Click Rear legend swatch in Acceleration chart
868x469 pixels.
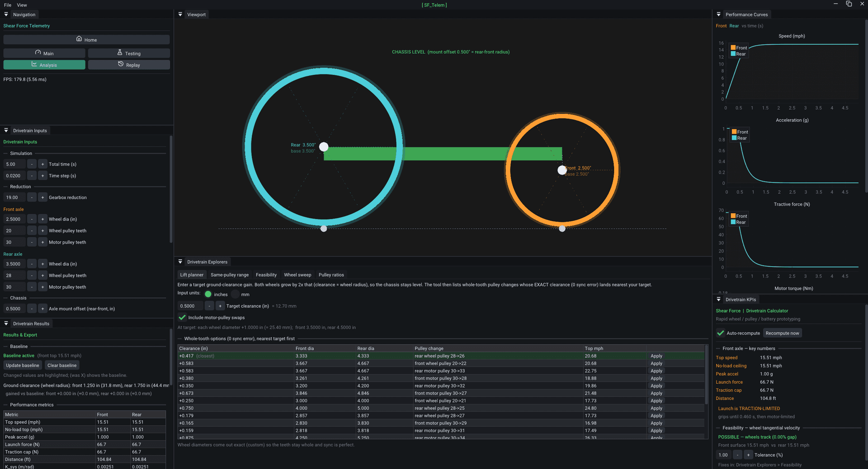[x=734, y=138]
